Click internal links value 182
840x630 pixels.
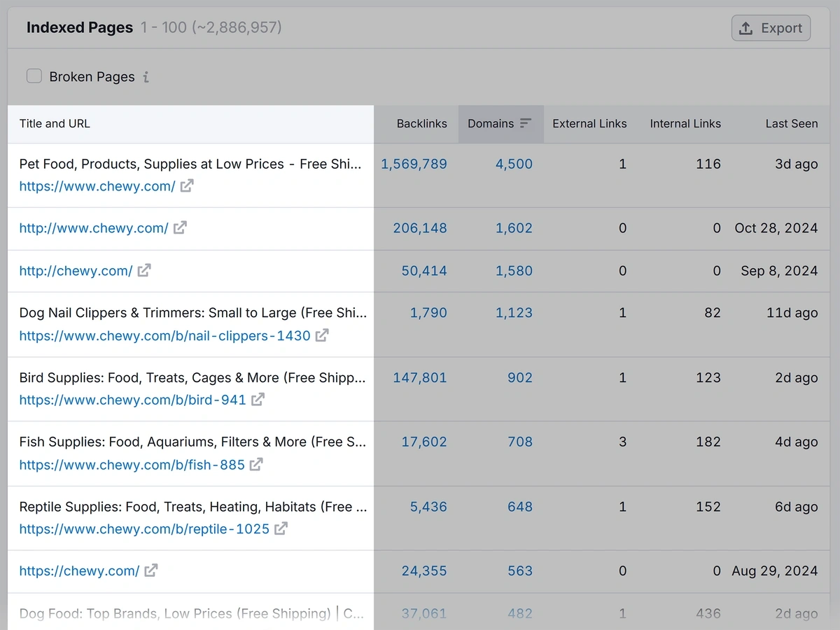point(708,442)
